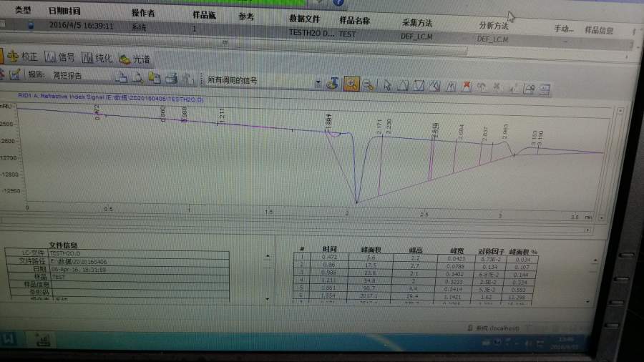The image size is (644, 362).
Task: Open Word from the Windows taskbar
Action: click(x=9, y=339)
